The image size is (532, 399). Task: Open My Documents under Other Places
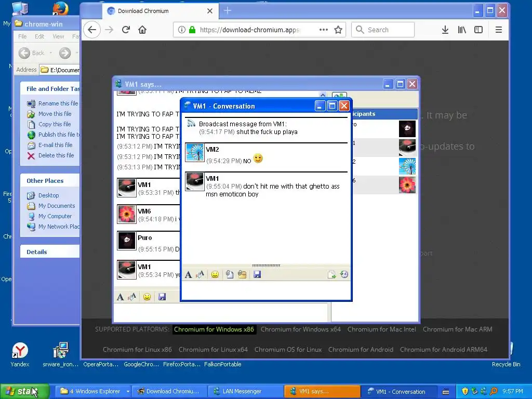coord(51,206)
